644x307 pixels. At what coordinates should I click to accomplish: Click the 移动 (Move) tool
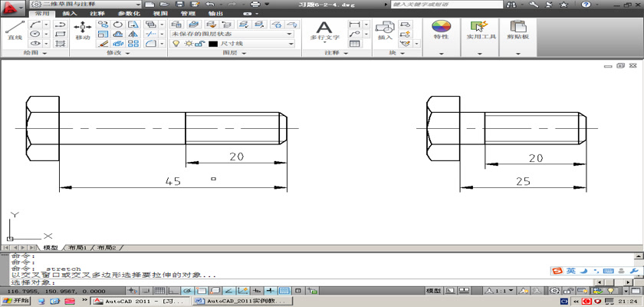pyautogui.click(x=82, y=29)
